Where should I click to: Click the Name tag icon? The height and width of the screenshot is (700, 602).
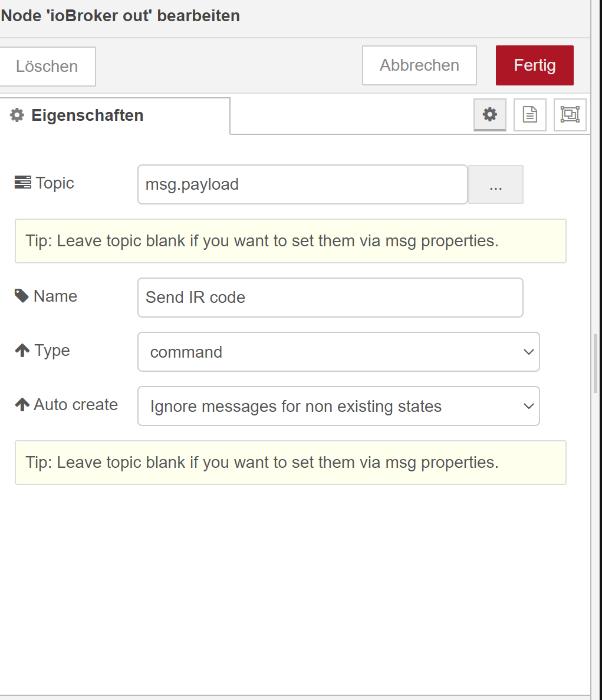[21, 296]
